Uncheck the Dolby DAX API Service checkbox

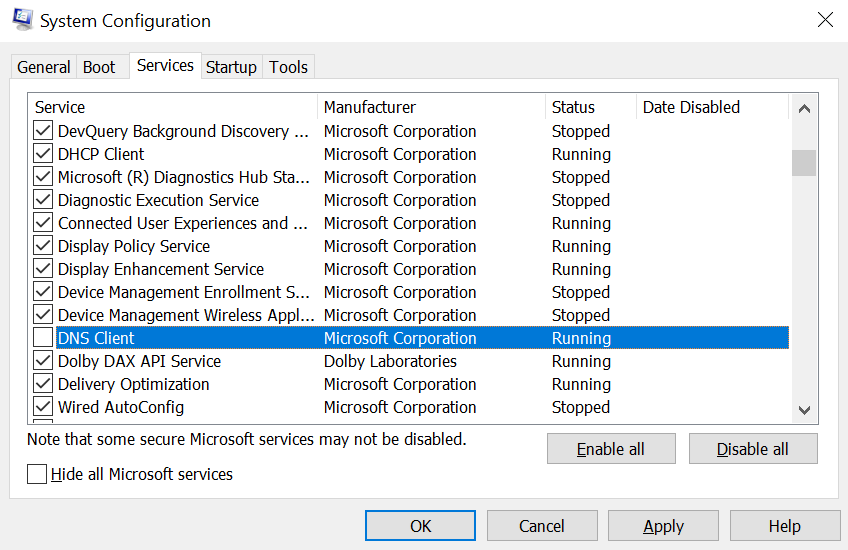tap(43, 361)
